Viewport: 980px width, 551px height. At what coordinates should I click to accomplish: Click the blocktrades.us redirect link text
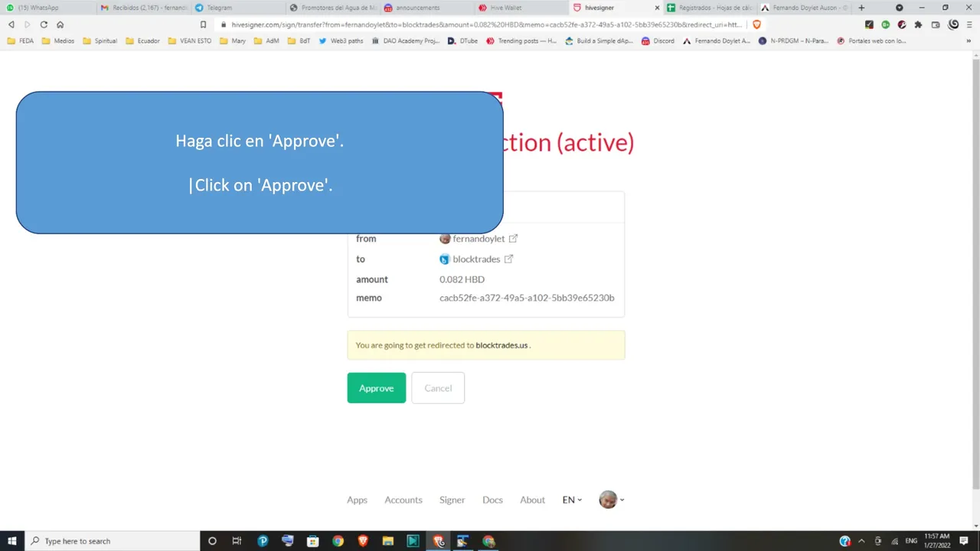click(x=501, y=345)
